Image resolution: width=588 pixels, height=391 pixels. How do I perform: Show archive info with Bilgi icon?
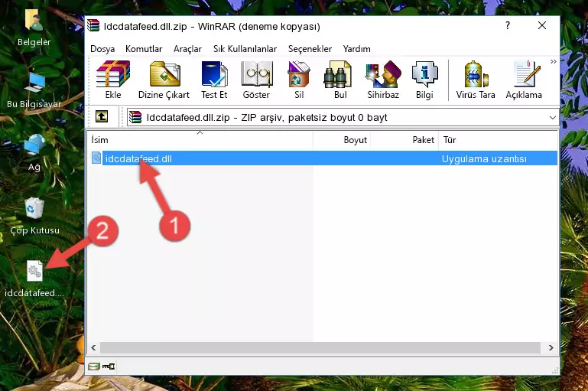point(424,80)
